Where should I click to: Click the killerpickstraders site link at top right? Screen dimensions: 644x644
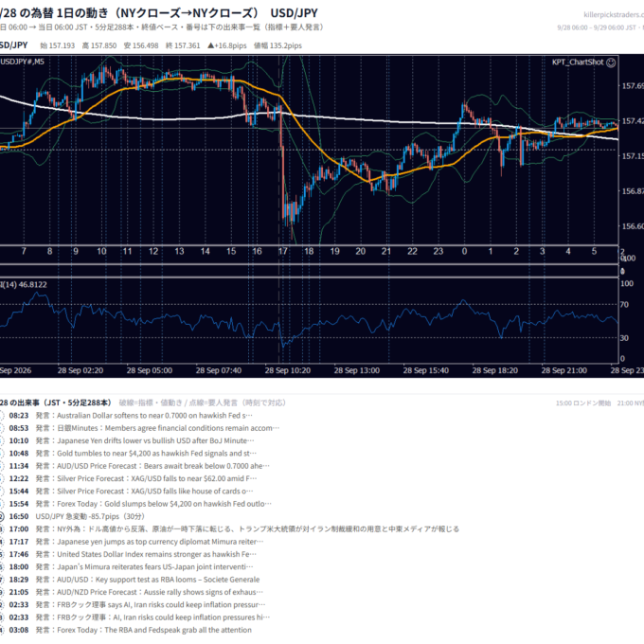[614, 15]
